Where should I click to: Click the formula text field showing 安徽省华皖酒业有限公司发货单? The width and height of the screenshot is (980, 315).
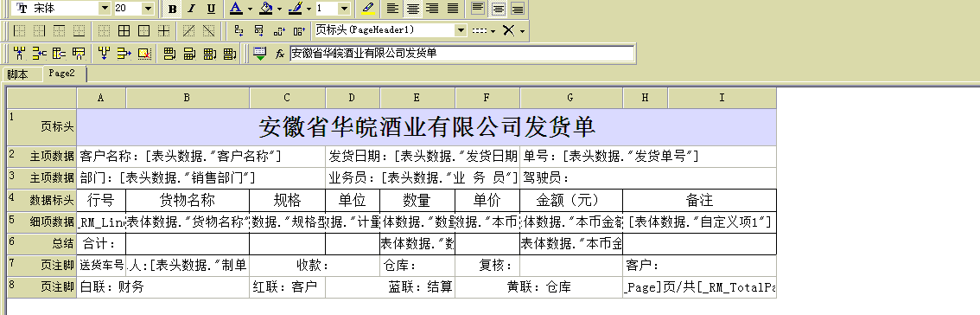click(461, 54)
